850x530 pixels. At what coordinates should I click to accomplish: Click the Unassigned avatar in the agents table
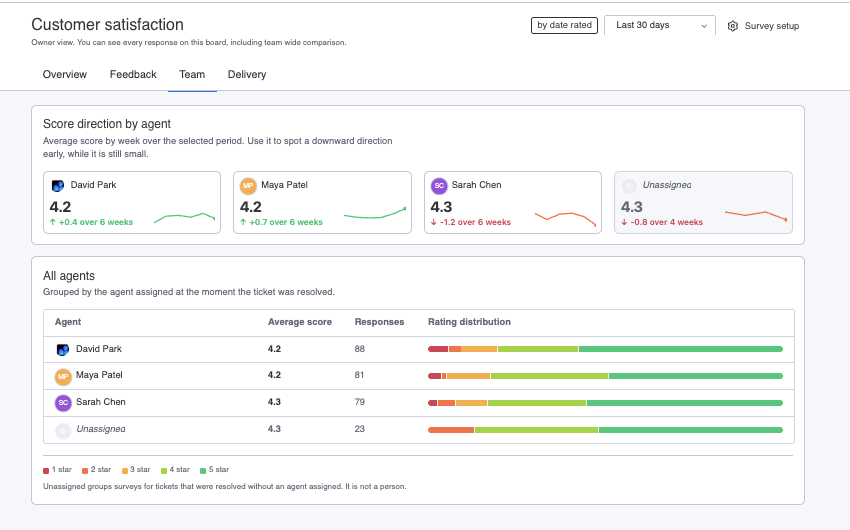point(63,430)
